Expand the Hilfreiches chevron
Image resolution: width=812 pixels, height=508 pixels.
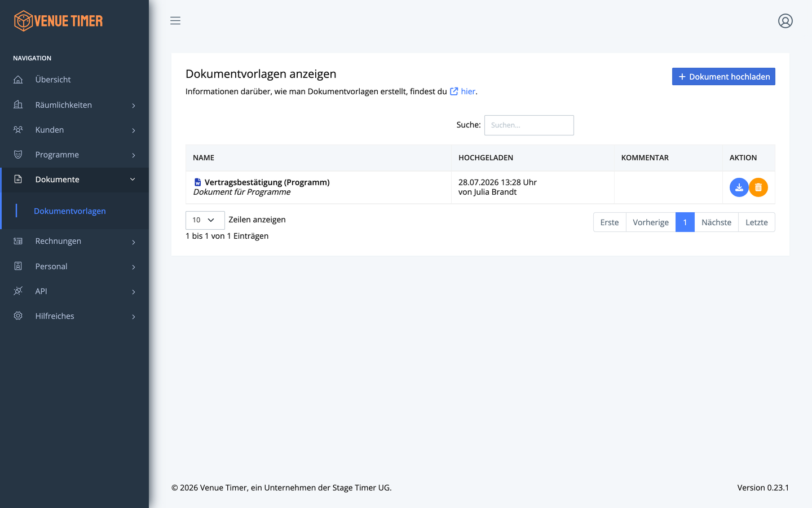(x=134, y=317)
